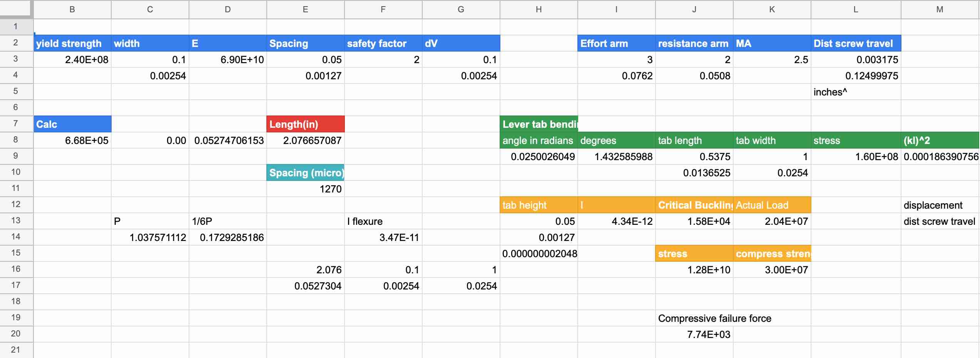Click the 'compress strength' header cell
980x358 pixels.
tap(772, 253)
